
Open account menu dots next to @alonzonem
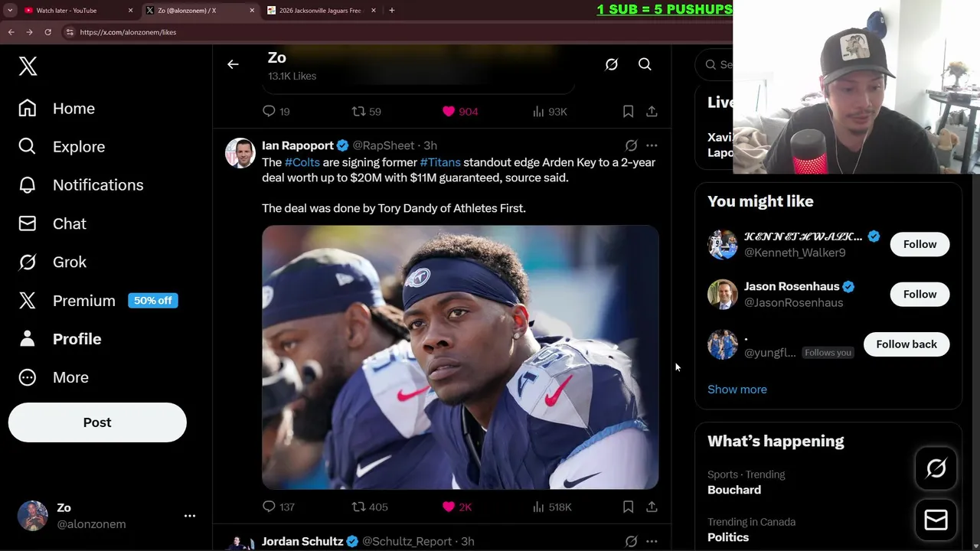[190, 516]
